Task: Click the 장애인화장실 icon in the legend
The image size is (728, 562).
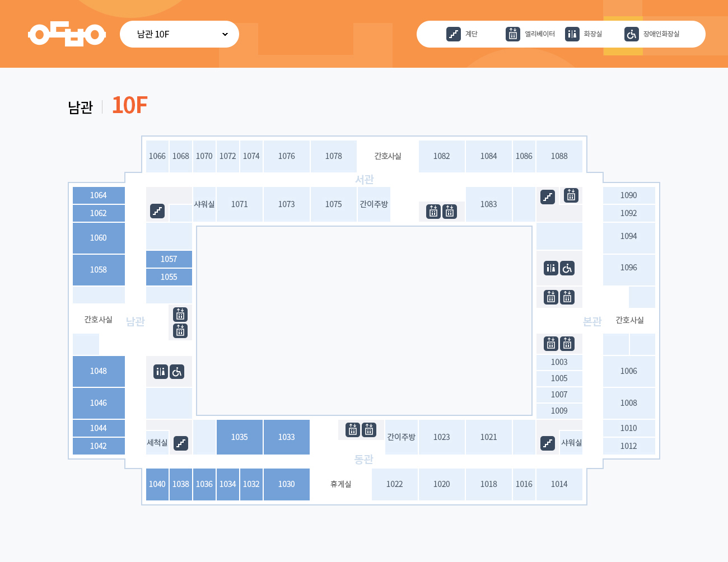Action: [x=632, y=34]
